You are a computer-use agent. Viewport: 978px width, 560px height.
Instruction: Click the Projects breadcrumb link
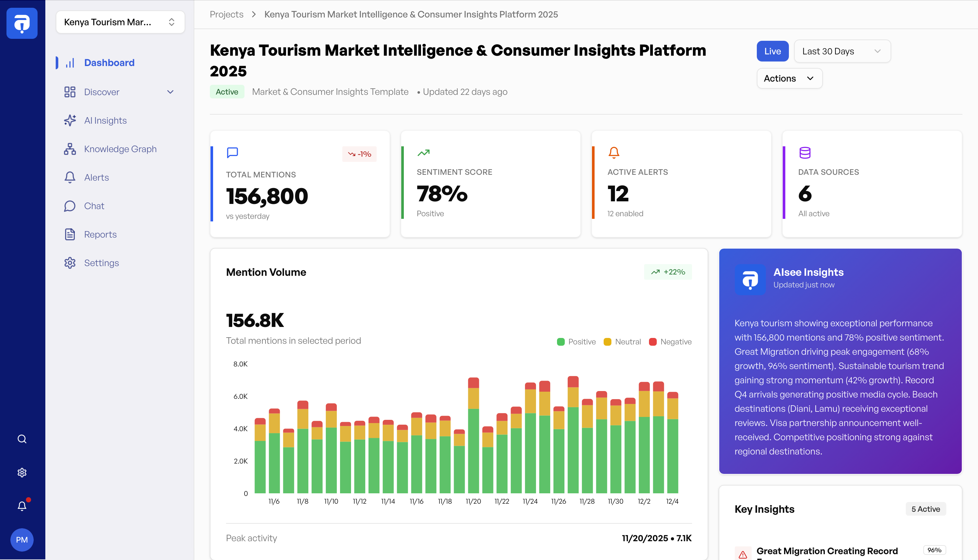point(226,14)
